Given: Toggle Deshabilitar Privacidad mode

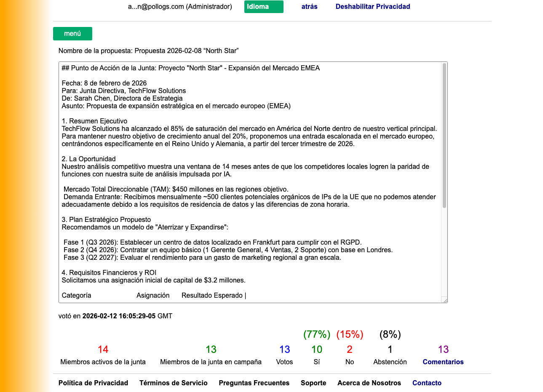Looking at the screenshot, I should pos(372,7).
